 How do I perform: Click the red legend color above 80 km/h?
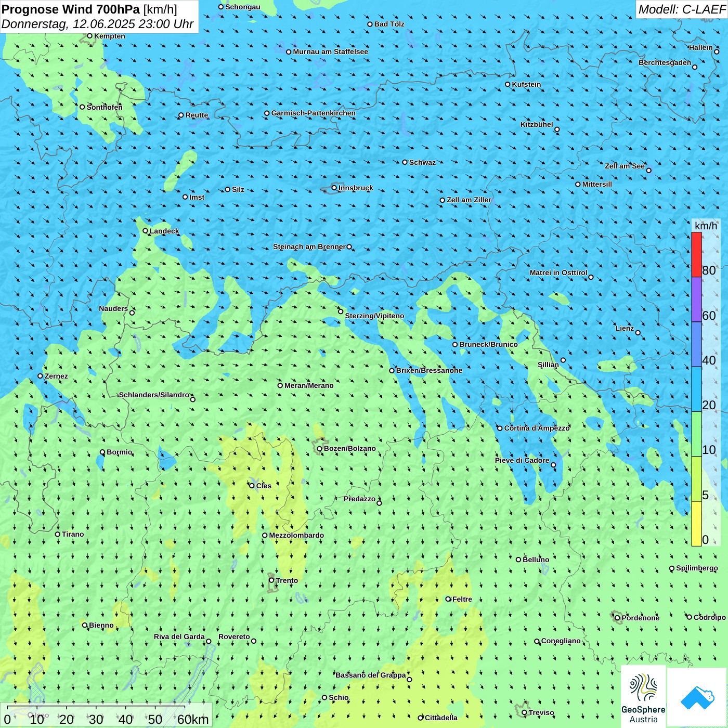[x=696, y=254]
